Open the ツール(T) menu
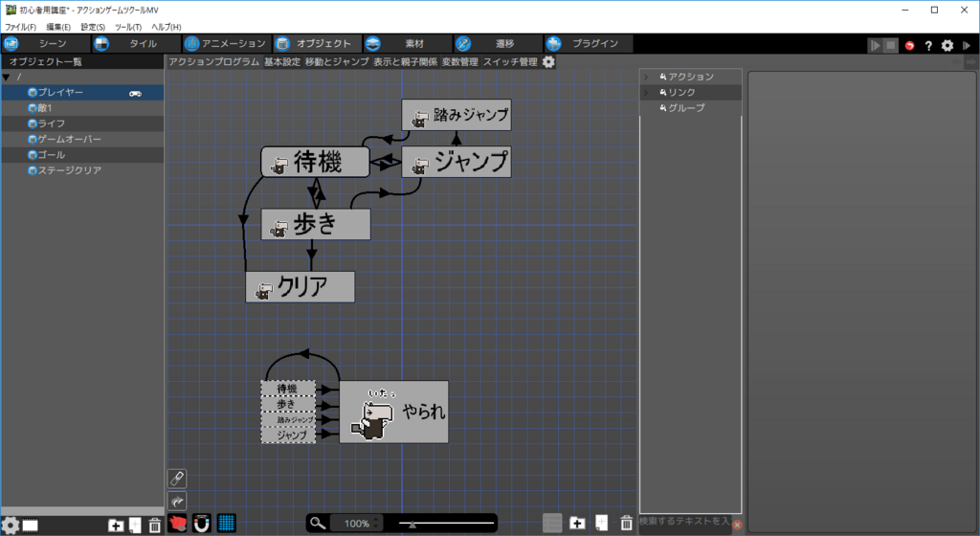 tap(128, 27)
